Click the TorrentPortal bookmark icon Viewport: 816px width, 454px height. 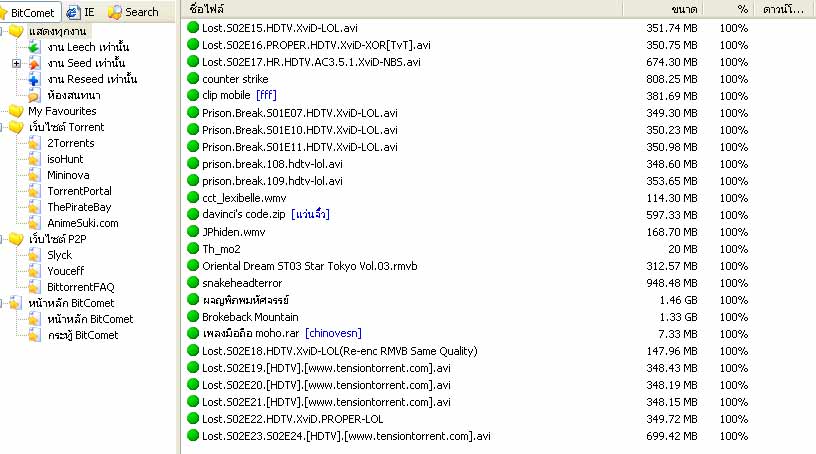(x=34, y=192)
